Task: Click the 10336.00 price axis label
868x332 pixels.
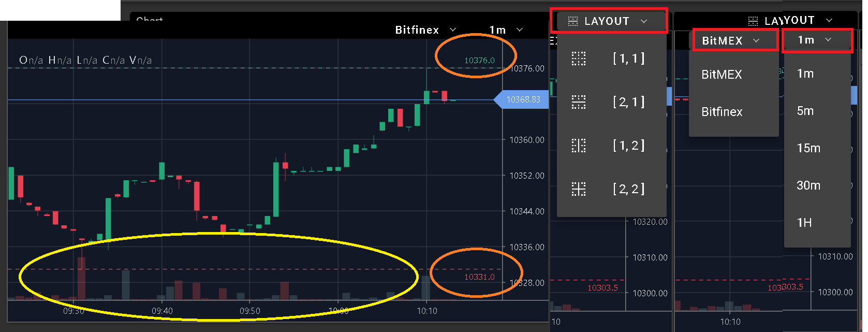Action: 527,247
